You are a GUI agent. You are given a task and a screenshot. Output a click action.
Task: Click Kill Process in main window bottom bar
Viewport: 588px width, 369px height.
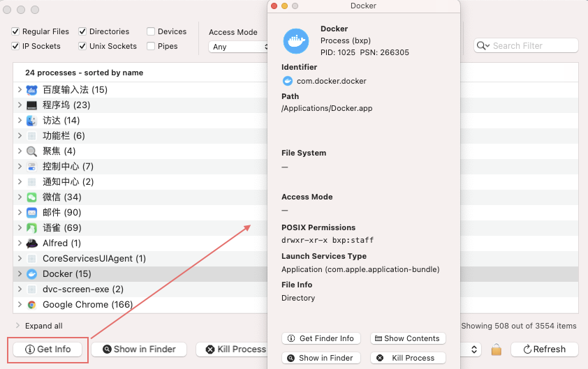pos(232,349)
